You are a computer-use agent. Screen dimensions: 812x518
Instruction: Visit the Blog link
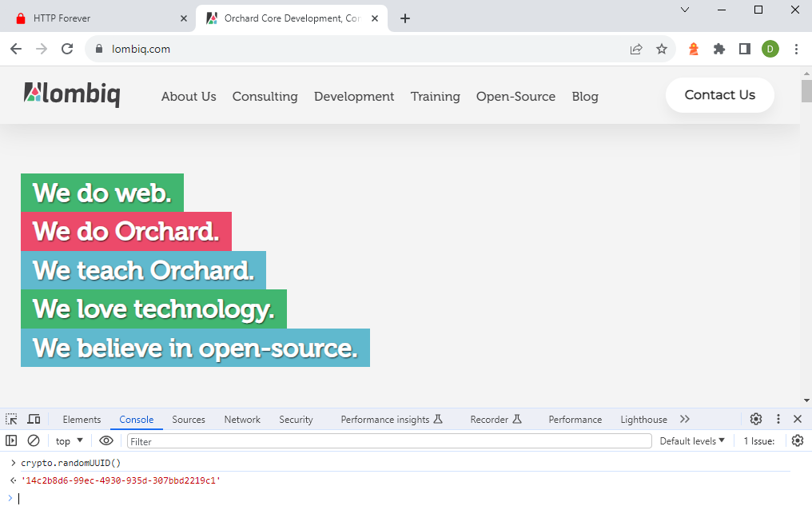(585, 97)
